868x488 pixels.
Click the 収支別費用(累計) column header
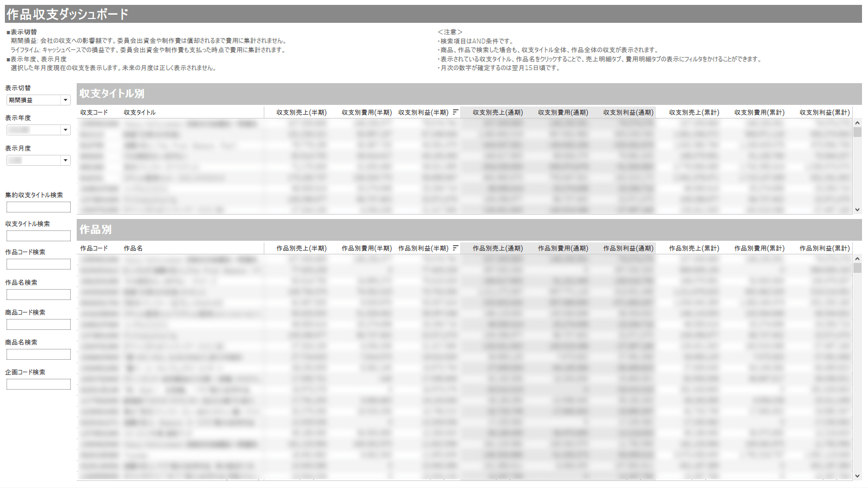click(759, 112)
